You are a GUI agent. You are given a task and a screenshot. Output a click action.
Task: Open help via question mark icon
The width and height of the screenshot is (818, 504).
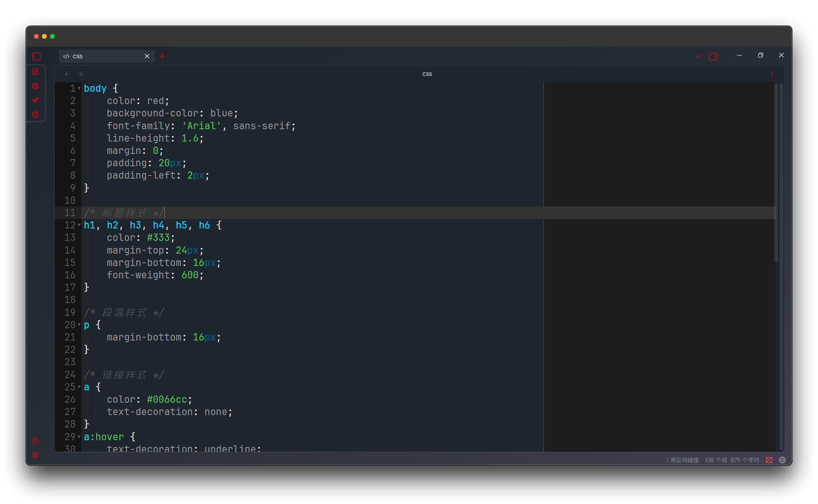coord(36,441)
